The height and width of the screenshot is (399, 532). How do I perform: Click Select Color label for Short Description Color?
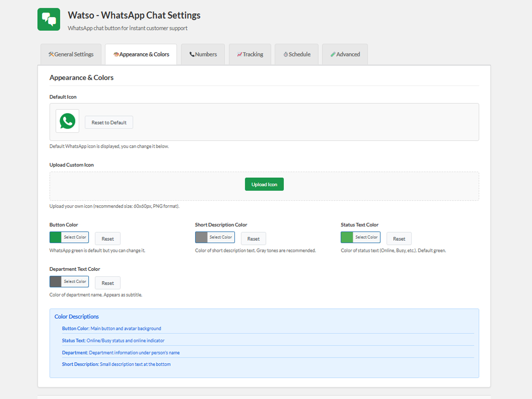coord(221,237)
